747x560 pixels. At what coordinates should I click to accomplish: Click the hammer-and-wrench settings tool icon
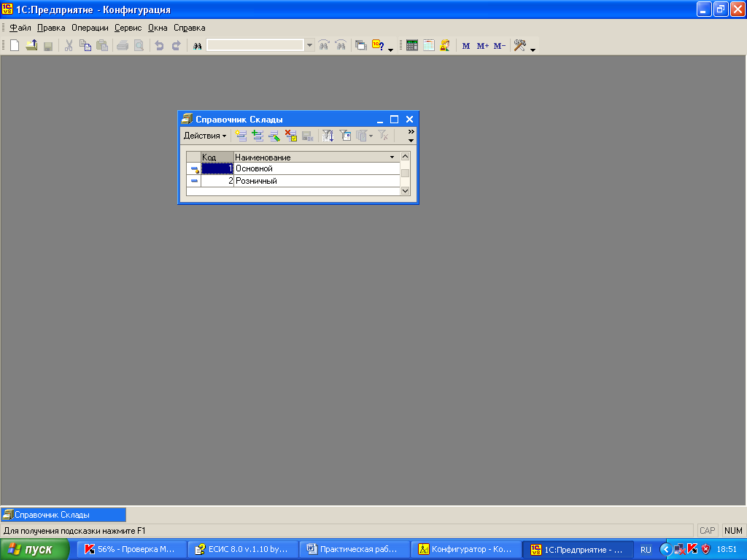519,46
